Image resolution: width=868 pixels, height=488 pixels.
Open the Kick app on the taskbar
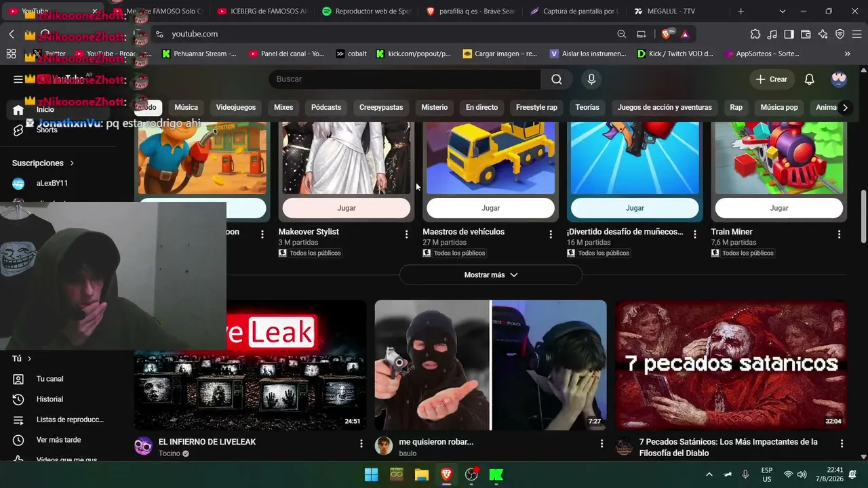pos(496,474)
